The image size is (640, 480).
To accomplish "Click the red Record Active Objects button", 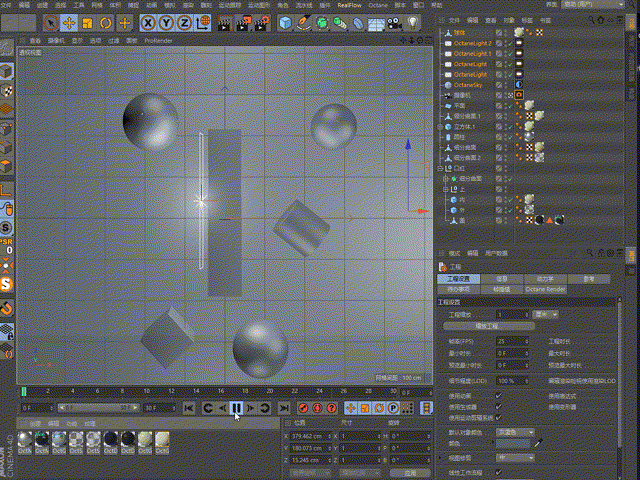I will pos(303,408).
